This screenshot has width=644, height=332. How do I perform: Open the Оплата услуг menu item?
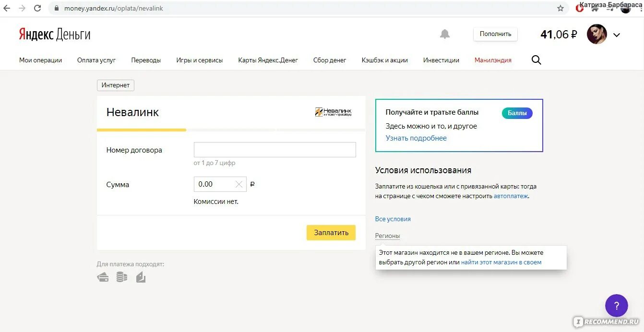(96, 60)
